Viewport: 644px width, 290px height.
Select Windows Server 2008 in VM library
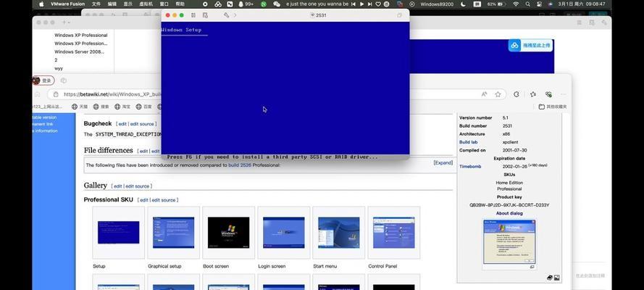[x=79, y=51]
